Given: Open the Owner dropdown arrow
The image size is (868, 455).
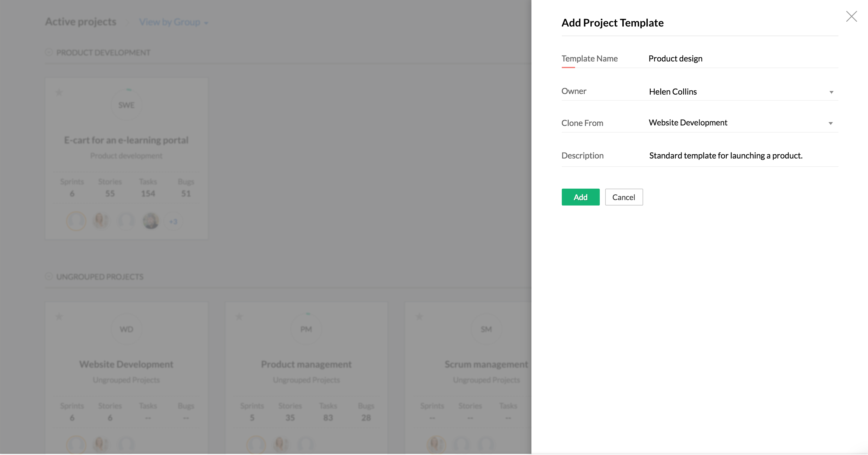Looking at the screenshot, I should (831, 92).
